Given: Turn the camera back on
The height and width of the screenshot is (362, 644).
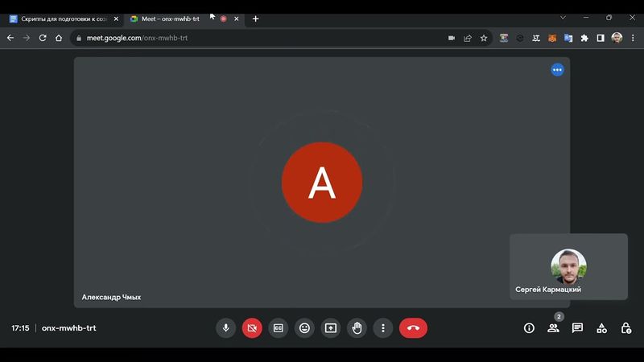Looking at the screenshot, I should coord(252,328).
